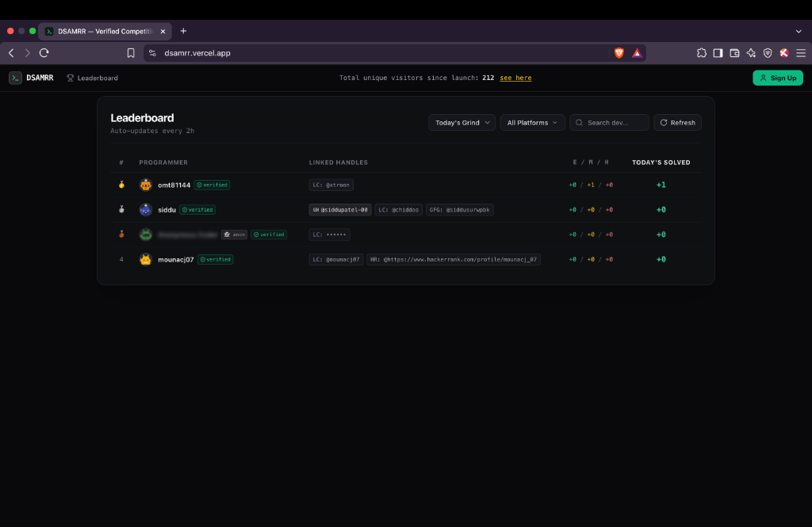
Task: Close the DSAMRR browser tab
Action: [163, 32]
